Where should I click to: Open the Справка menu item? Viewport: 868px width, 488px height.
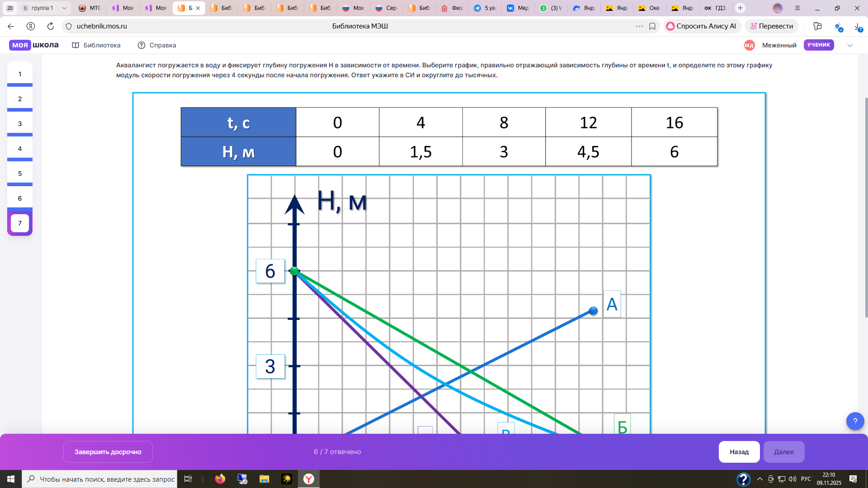point(157,45)
